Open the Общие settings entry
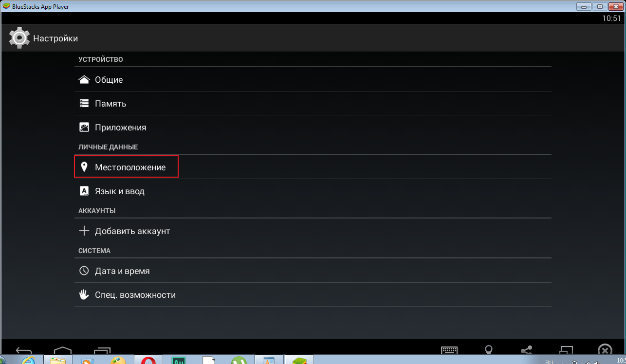The width and height of the screenshot is (626, 364). pos(313,79)
